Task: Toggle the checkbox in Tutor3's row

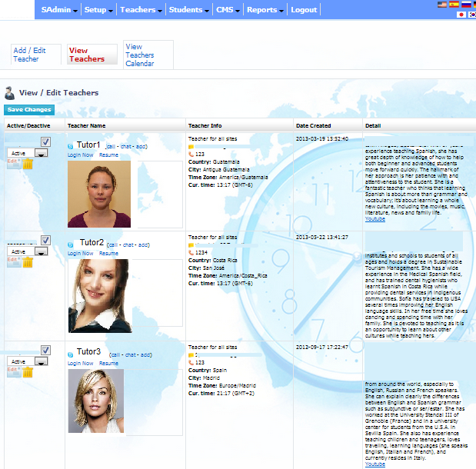Action: [x=45, y=351]
